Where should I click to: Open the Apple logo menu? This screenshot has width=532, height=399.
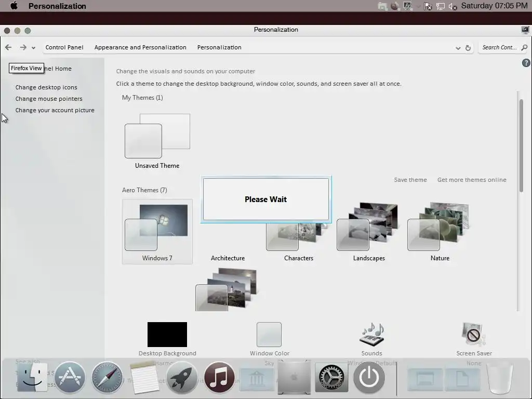click(14, 6)
